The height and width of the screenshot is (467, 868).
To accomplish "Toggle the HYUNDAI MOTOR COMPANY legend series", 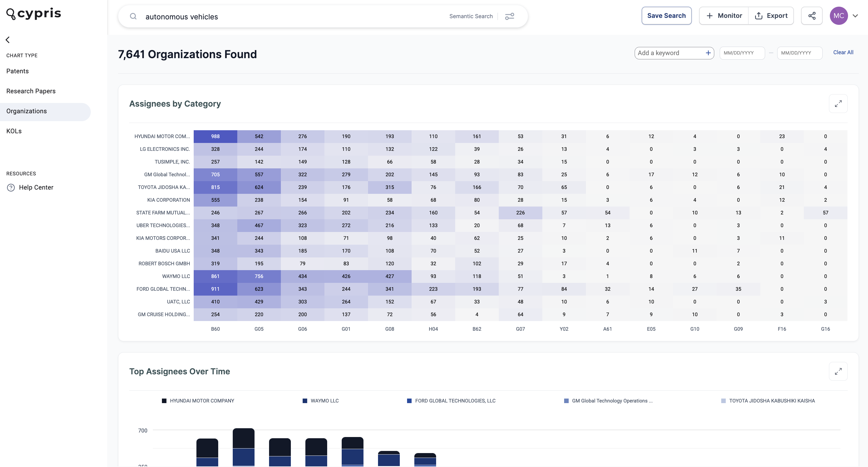I will pos(198,401).
